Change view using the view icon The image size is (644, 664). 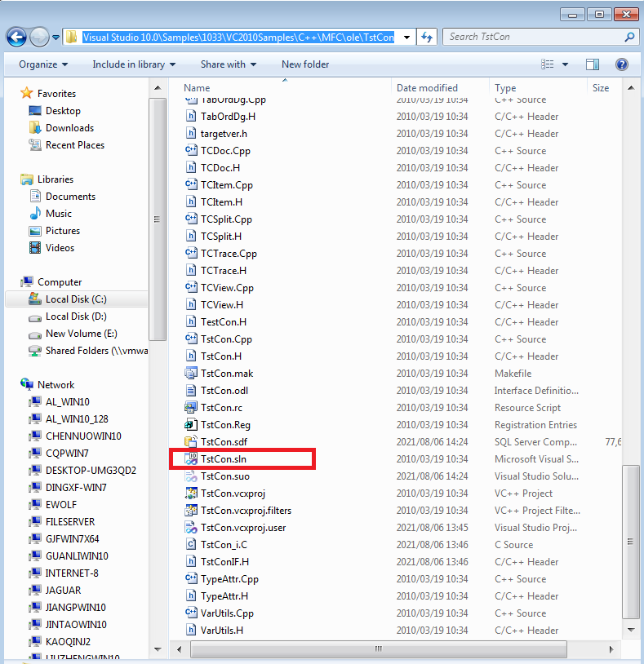tap(547, 64)
